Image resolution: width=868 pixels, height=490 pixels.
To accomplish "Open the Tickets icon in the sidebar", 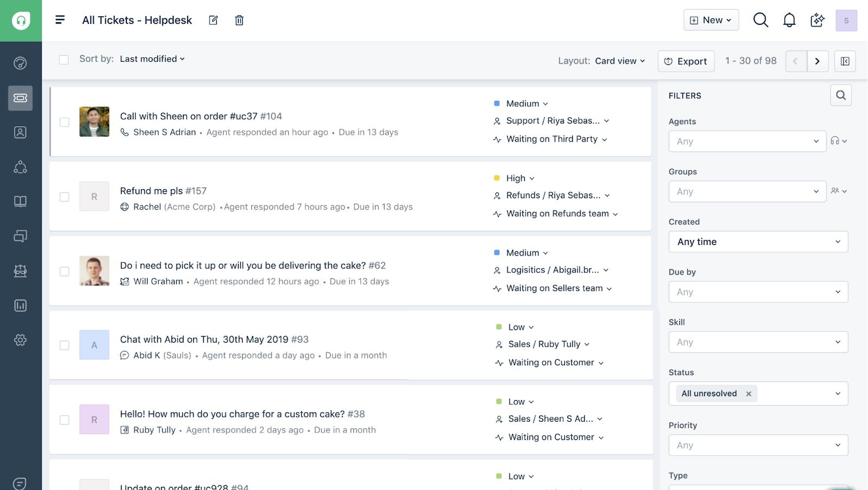I will (x=20, y=98).
